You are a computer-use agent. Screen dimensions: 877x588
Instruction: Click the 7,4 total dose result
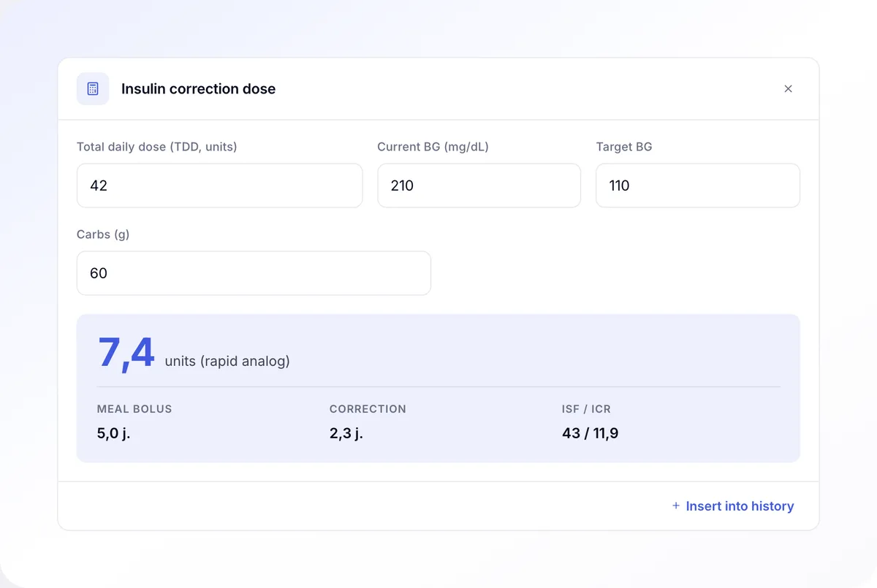[x=126, y=353]
